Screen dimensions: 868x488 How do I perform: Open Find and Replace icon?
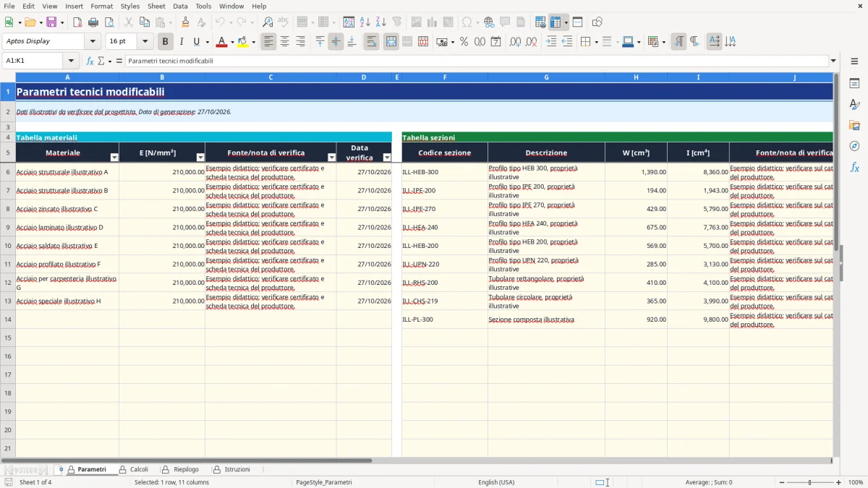tap(268, 22)
